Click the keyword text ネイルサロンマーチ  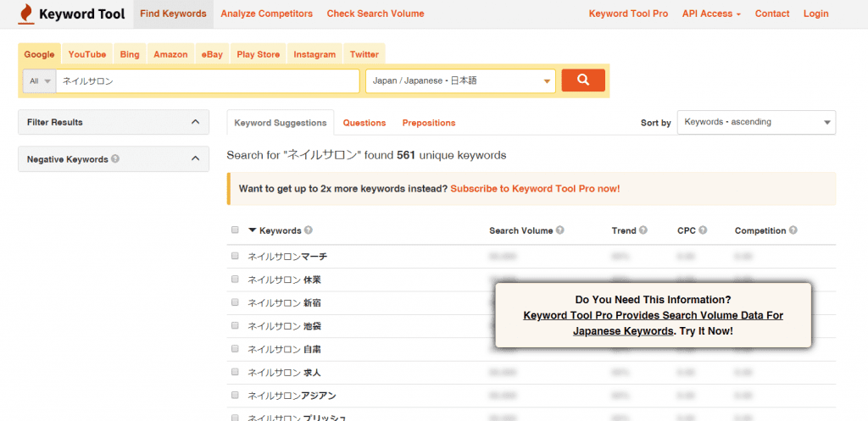click(x=287, y=256)
